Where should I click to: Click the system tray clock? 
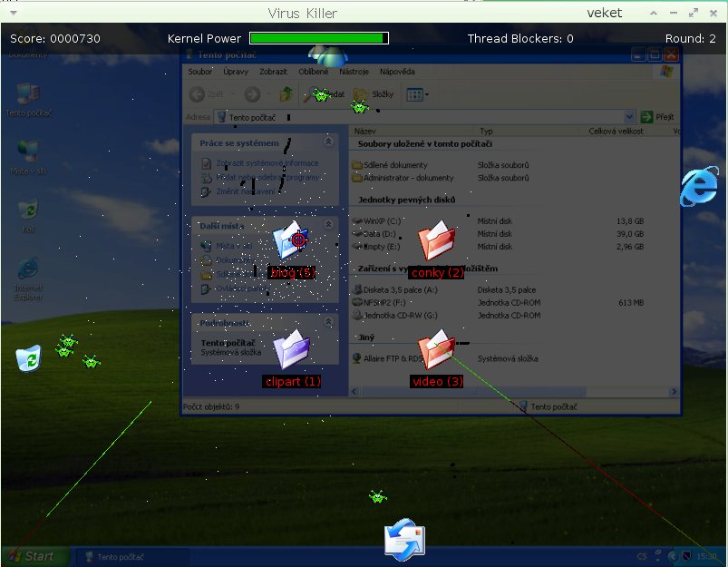tap(706, 556)
